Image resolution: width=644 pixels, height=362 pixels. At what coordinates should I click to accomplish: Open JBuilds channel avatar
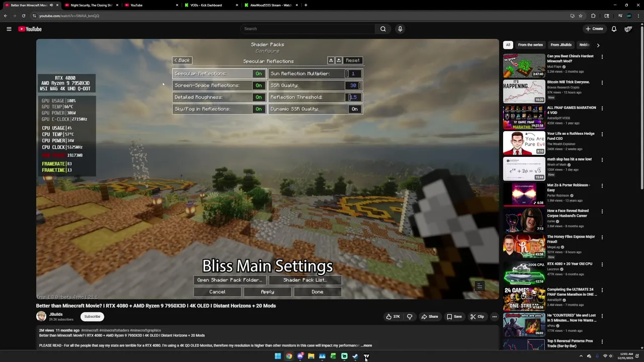tap(41, 316)
